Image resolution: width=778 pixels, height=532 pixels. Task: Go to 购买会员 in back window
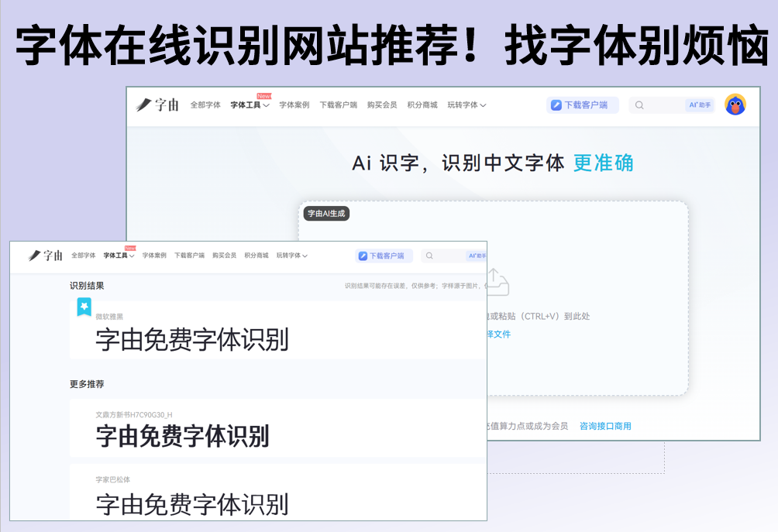pyautogui.click(x=382, y=105)
